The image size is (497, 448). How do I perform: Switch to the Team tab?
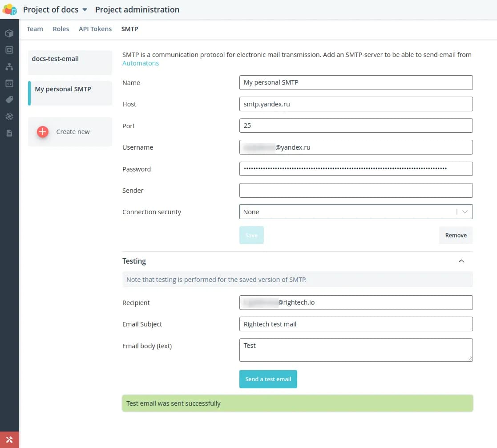[x=35, y=29]
